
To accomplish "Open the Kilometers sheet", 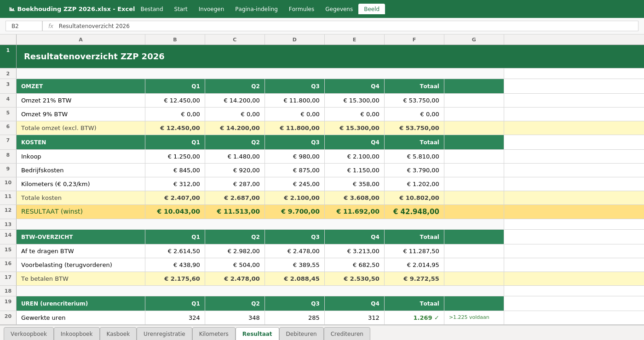I will pos(213,334).
